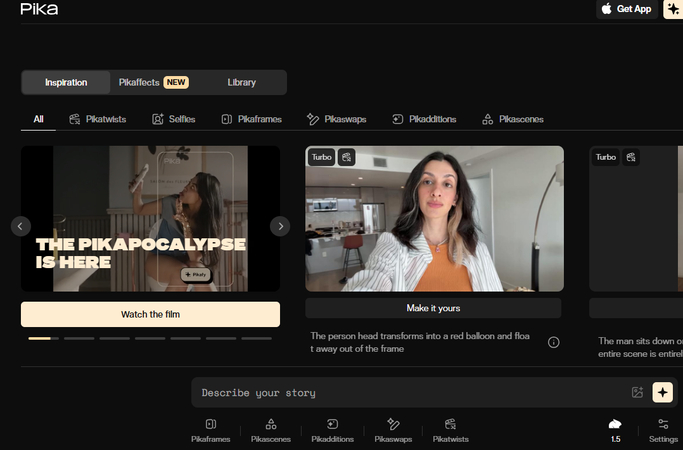This screenshot has height=450, width=683.
Task: Open the Settings panel in the bottom bar
Action: 663,430
